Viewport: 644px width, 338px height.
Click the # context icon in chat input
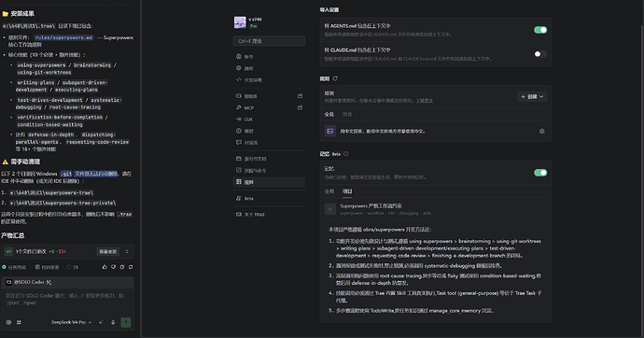click(19, 322)
